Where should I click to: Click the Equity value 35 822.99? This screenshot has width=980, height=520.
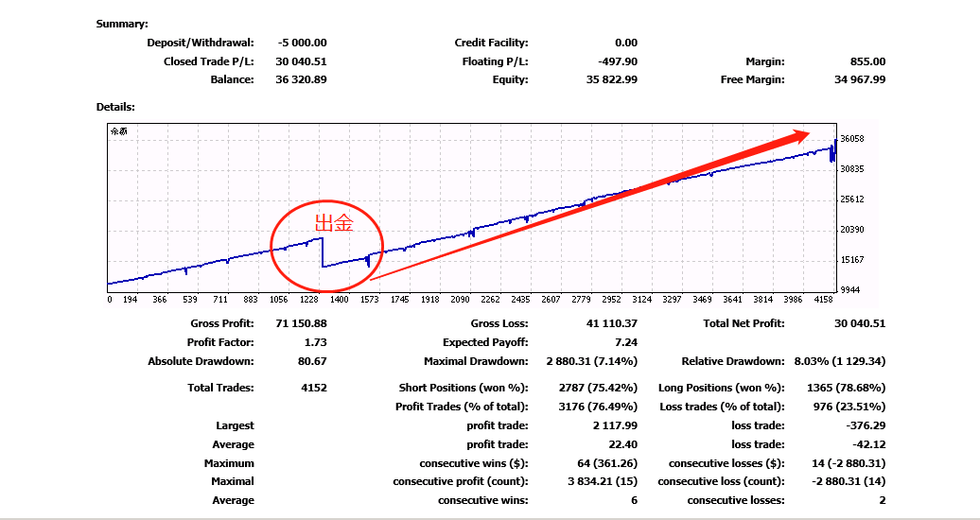point(613,79)
